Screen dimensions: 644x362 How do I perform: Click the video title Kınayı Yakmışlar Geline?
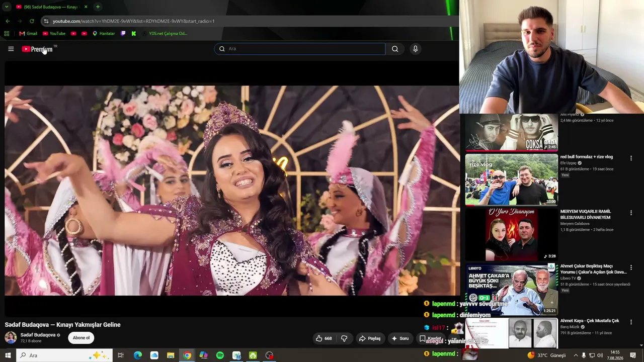pyautogui.click(x=63, y=325)
